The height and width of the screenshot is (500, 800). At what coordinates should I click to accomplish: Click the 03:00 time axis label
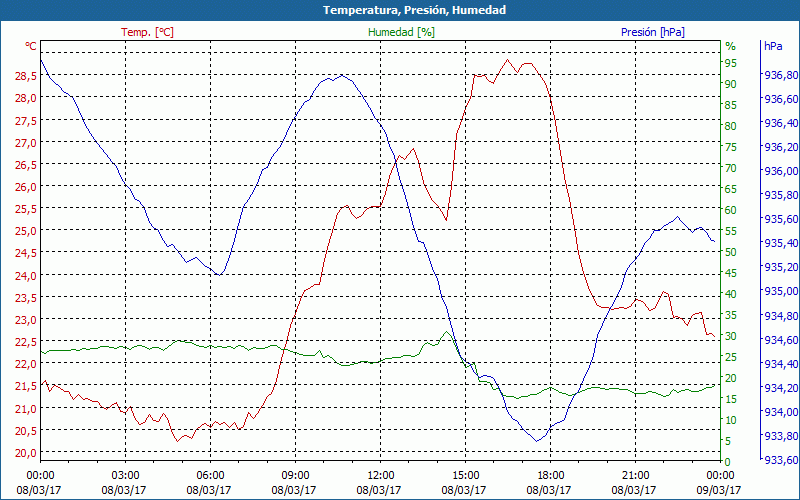coord(125,475)
